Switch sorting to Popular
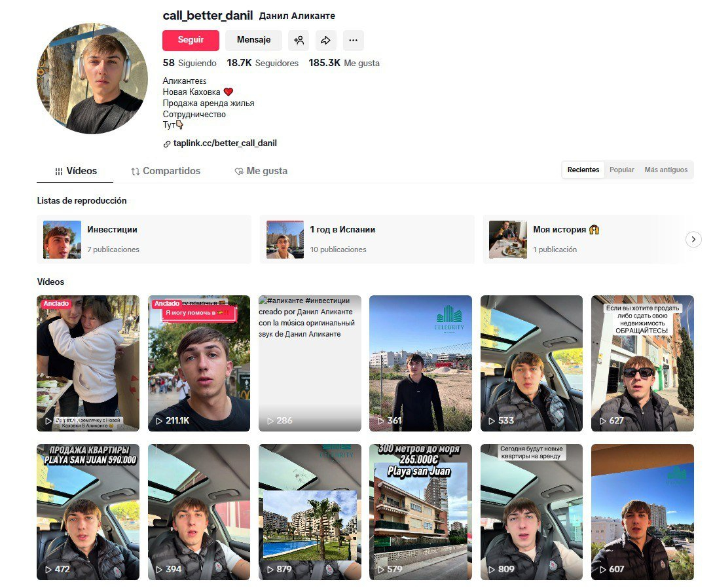The width and height of the screenshot is (713, 588). click(621, 170)
